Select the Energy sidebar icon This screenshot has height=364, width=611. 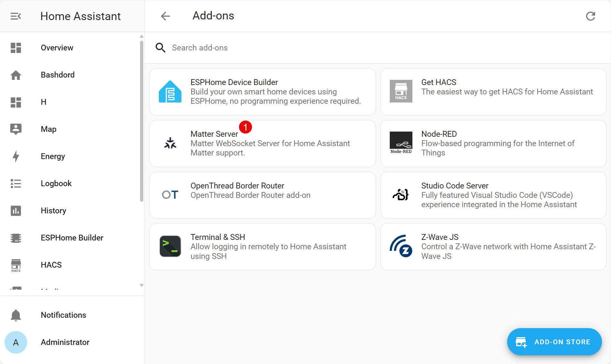tap(16, 156)
